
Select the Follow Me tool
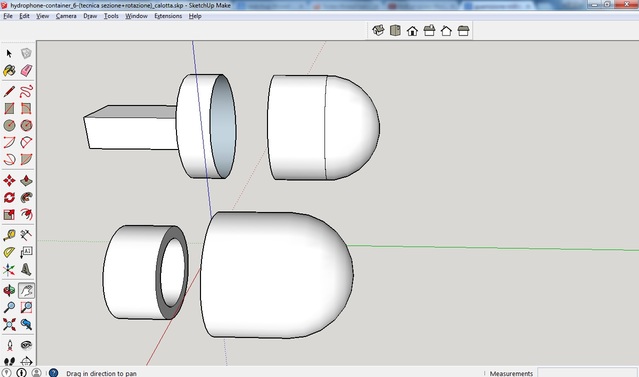coord(26,197)
